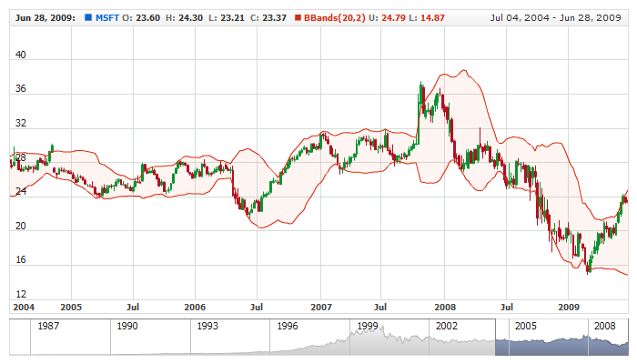Screen dimensions: 637x364
Task: Click the 2007 label on the time axis
Action: (320, 308)
